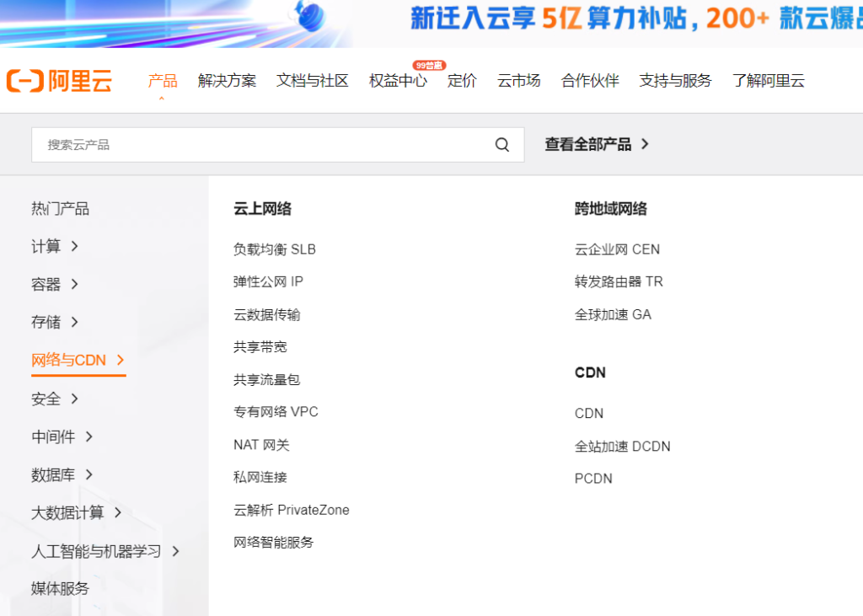
Task: Select 定价 in the top navigation
Action: (462, 81)
